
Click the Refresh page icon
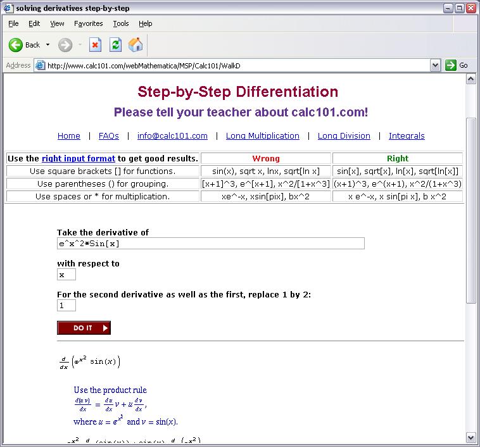pos(115,45)
